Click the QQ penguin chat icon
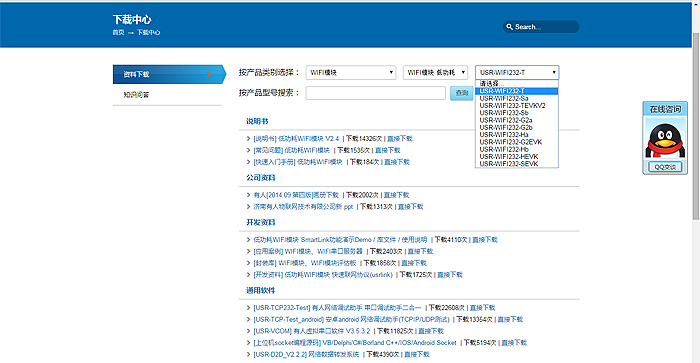The height and width of the screenshot is (363, 700). pos(665,140)
